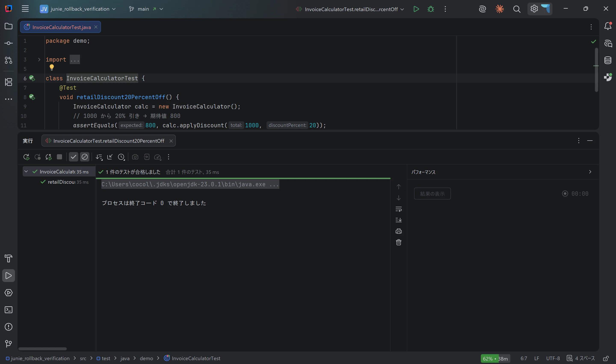Open test sort options dropdown
The height and width of the screenshot is (364, 616).
(x=99, y=157)
